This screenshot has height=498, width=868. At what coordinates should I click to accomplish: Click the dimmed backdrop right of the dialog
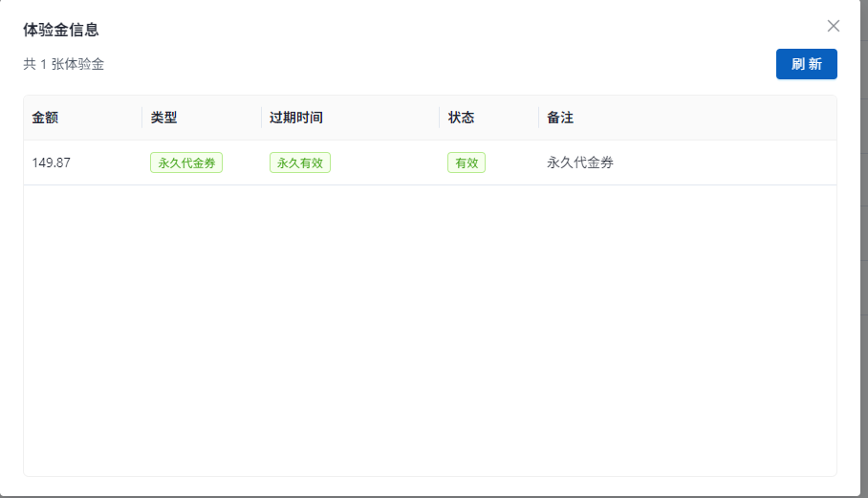(863, 287)
